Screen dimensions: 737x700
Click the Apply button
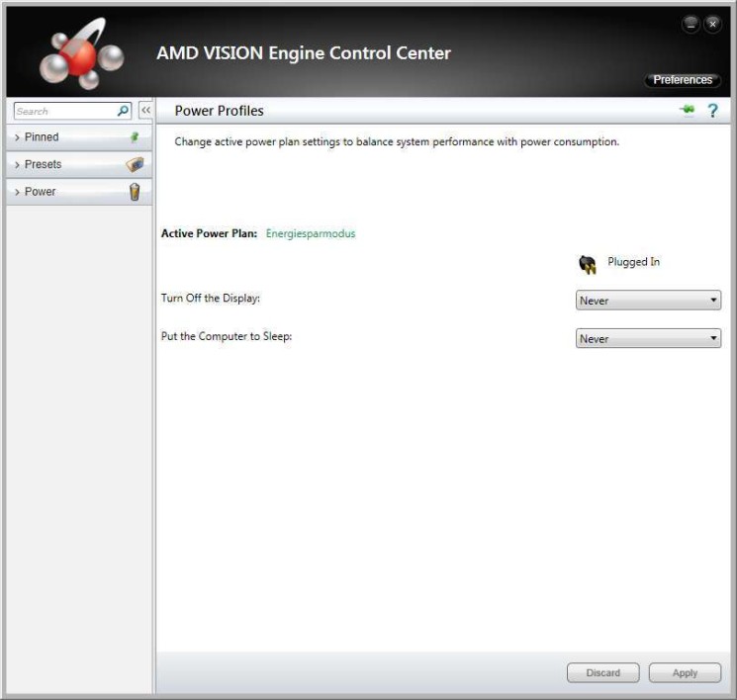pos(685,672)
